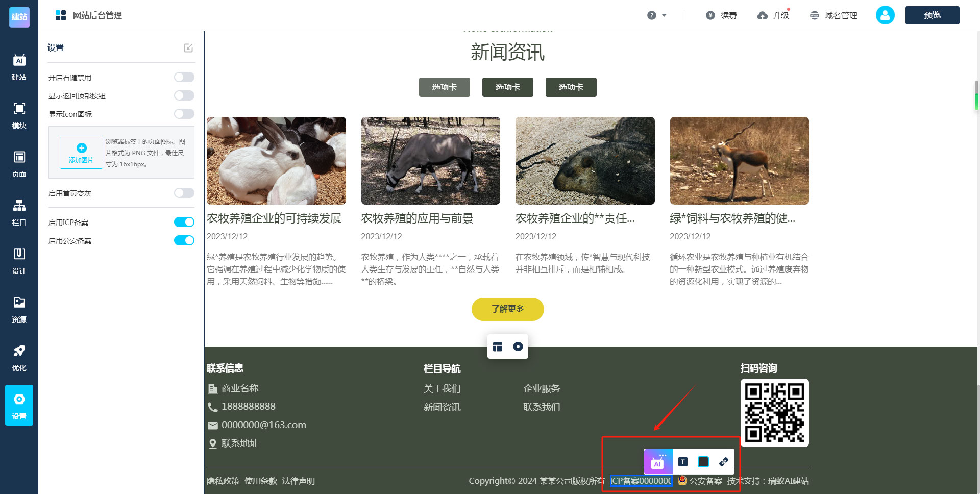Click the selected ICP备案0000000 text
This screenshot has height=494, width=980.
point(642,481)
